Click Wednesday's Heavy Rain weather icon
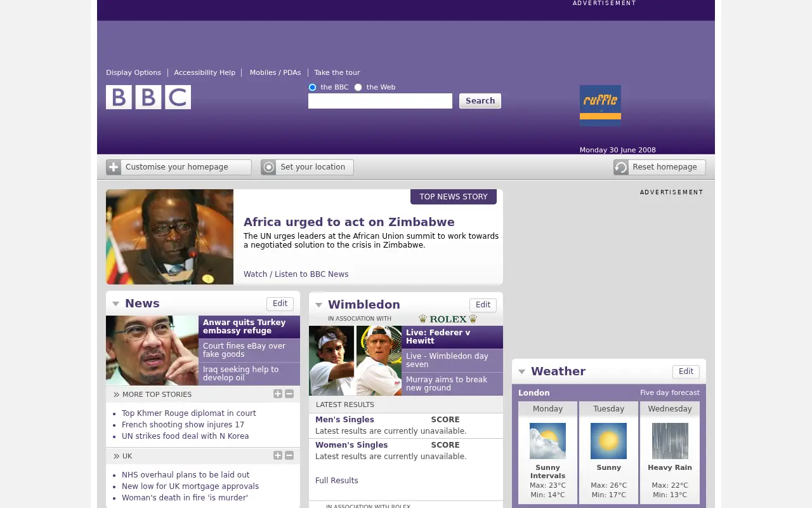Viewport: 812px width, 508px height. pos(670,441)
